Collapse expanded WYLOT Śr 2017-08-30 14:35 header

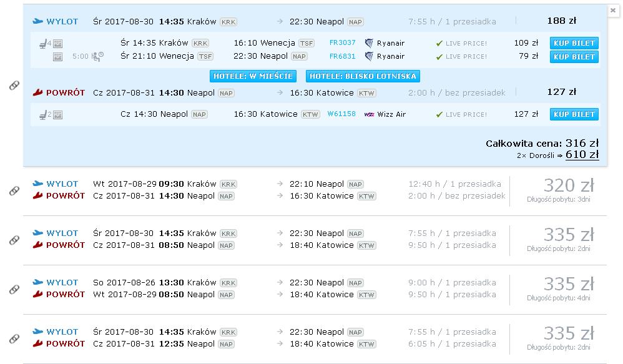[315, 21]
